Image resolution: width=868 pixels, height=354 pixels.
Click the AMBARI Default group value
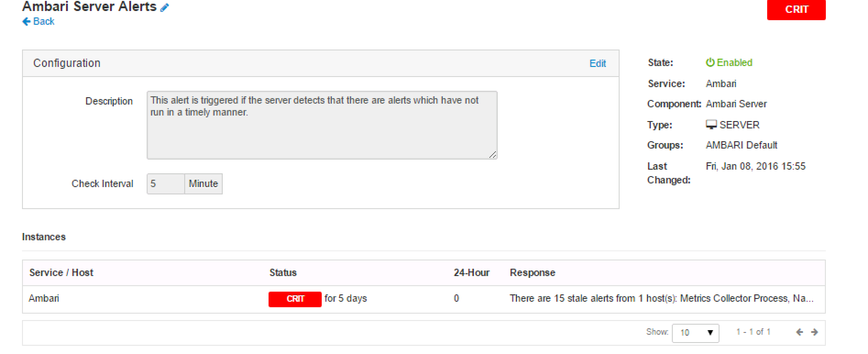click(741, 145)
